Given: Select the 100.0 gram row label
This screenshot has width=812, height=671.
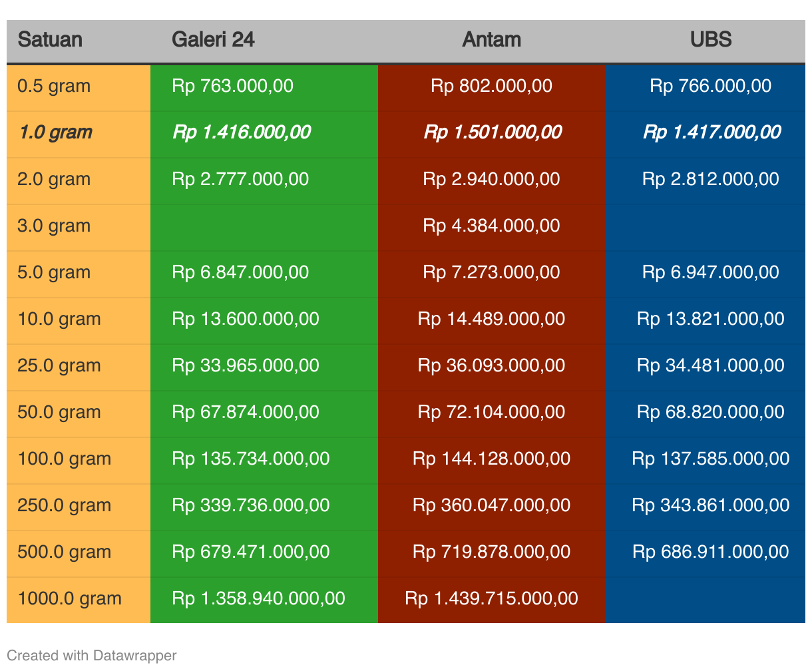Looking at the screenshot, I should click(x=65, y=459).
